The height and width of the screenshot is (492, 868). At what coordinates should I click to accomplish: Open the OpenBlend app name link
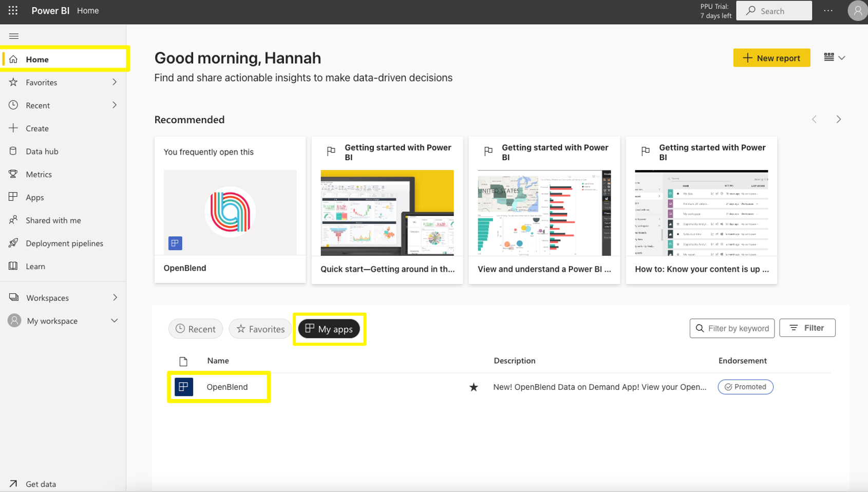coord(227,387)
